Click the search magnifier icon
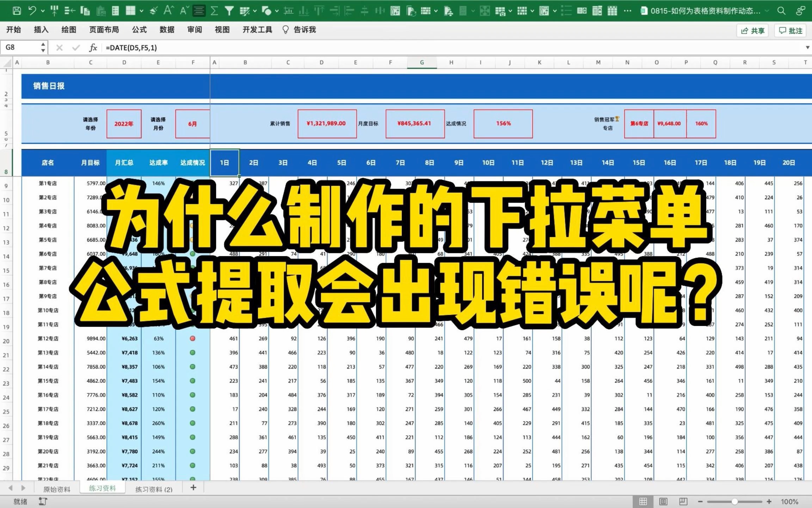Viewport: 812px width, 508px height. tap(781, 11)
